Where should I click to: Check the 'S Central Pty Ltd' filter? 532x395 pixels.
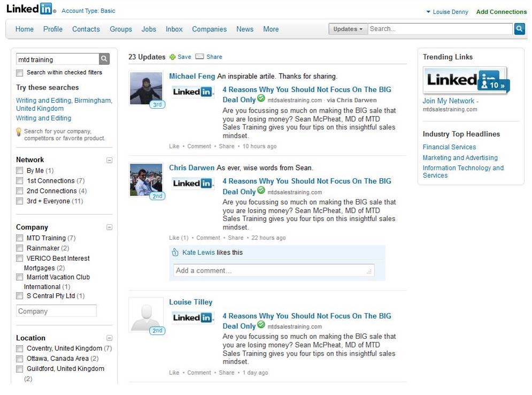[x=20, y=296]
